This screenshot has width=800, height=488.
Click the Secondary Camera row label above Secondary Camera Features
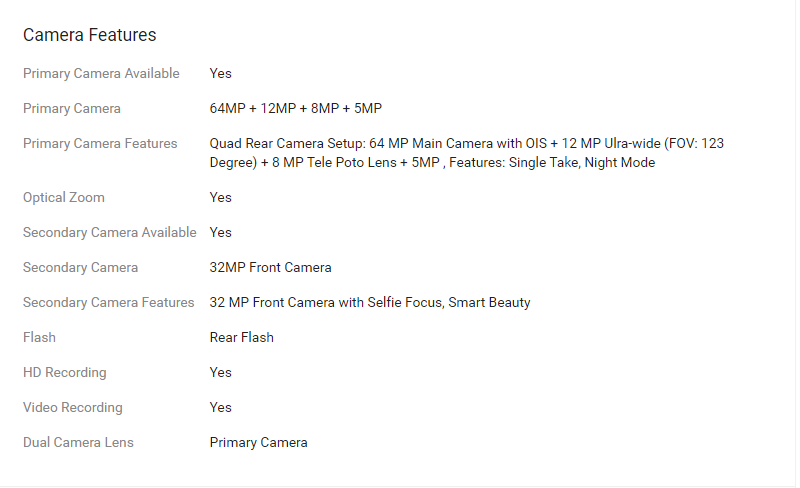coord(81,267)
